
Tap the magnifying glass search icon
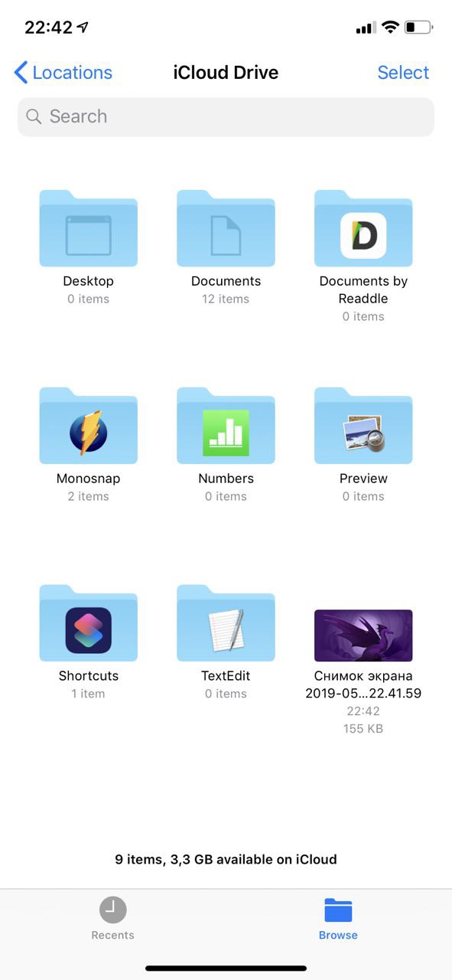pyautogui.click(x=34, y=116)
